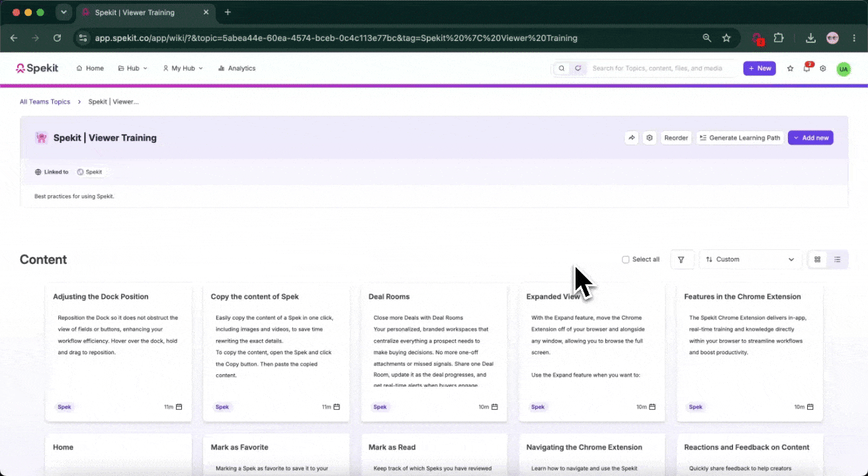The image size is (868, 476).
Task: Open Chrome zoom magnifier in address bar
Action: click(x=707, y=38)
